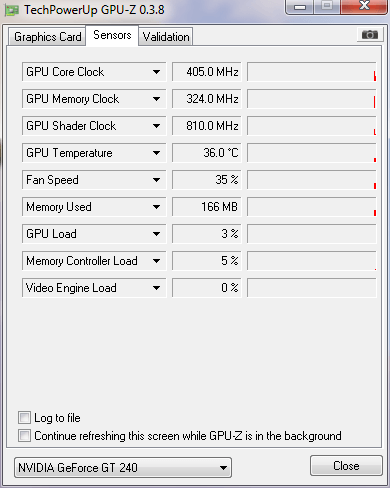Viewport: 390px width, 488px height.
Task: Click the 36.0 °C temperature value field
Action: tap(207, 153)
